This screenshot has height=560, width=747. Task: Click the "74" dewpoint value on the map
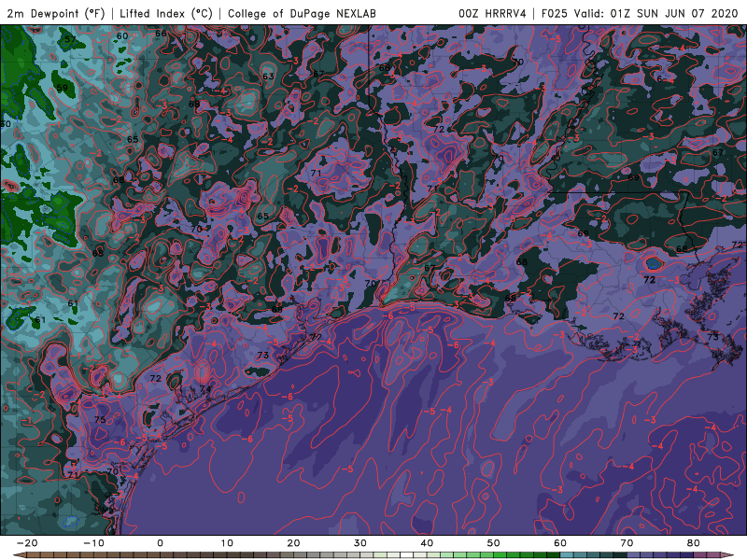tap(205, 389)
